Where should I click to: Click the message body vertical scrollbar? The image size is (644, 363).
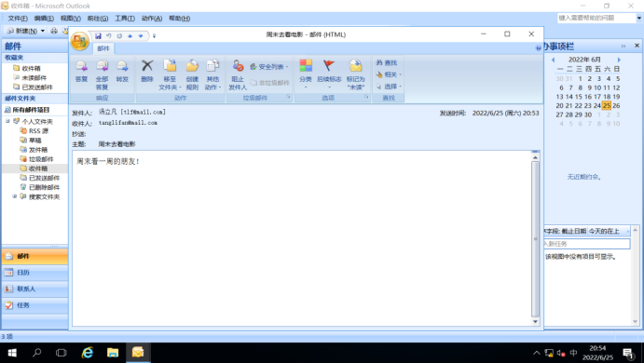(535, 238)
